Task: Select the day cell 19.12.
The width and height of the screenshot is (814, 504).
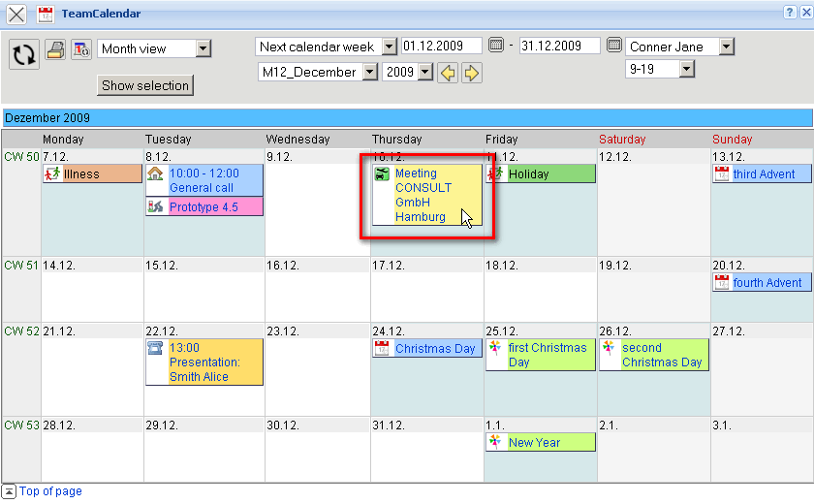Action: point(653,289)
